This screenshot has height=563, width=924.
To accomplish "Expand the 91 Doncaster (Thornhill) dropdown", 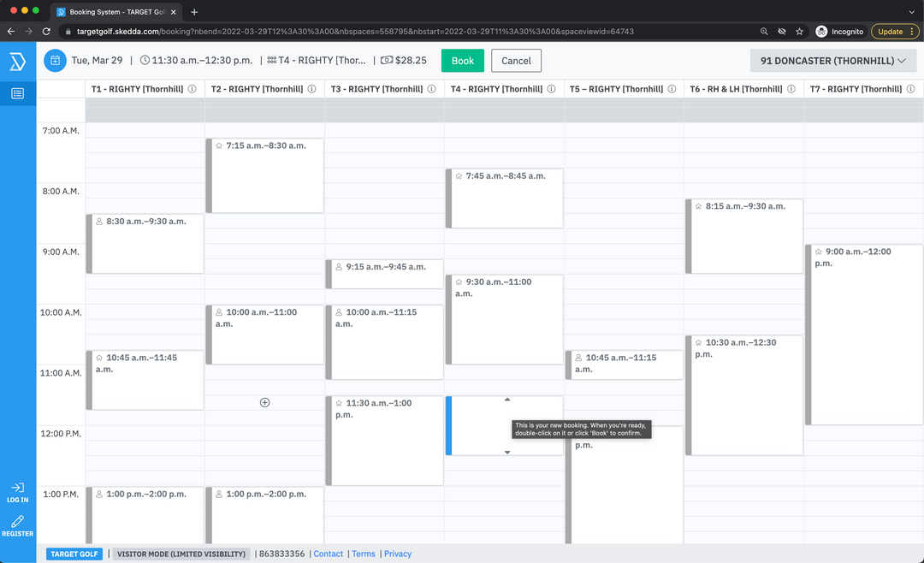I will [832, 61].
